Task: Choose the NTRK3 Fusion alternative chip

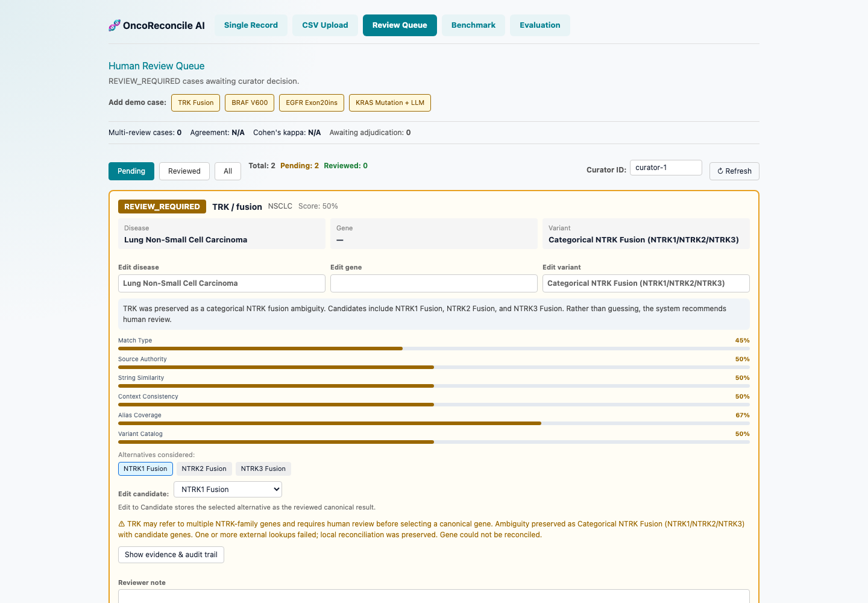Action: [x=263, y=469]
